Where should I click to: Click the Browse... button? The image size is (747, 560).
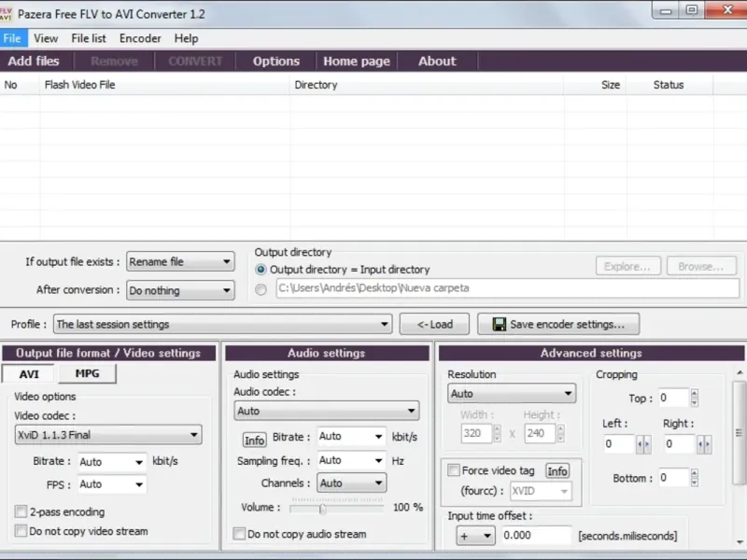[701, 266]
